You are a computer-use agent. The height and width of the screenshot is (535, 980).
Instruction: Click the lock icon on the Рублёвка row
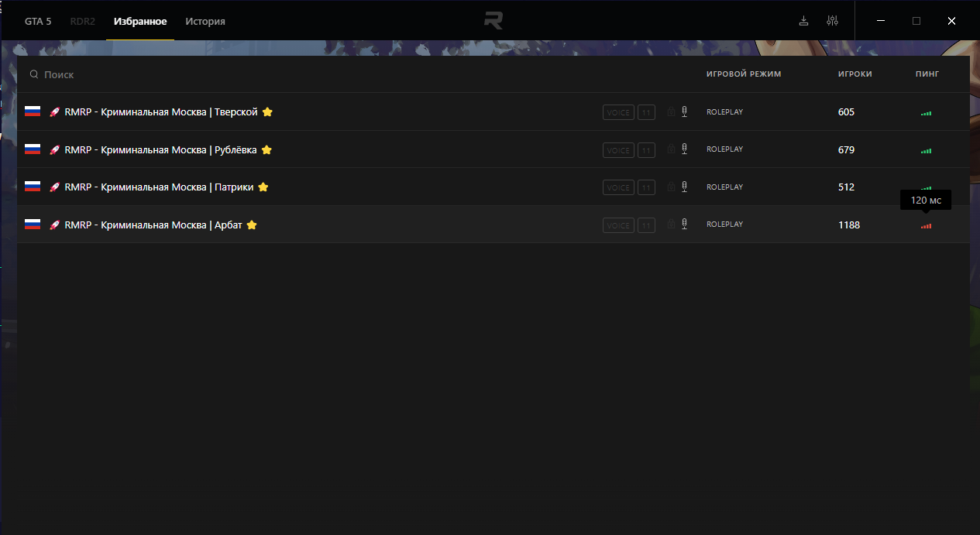pos(671,149)
